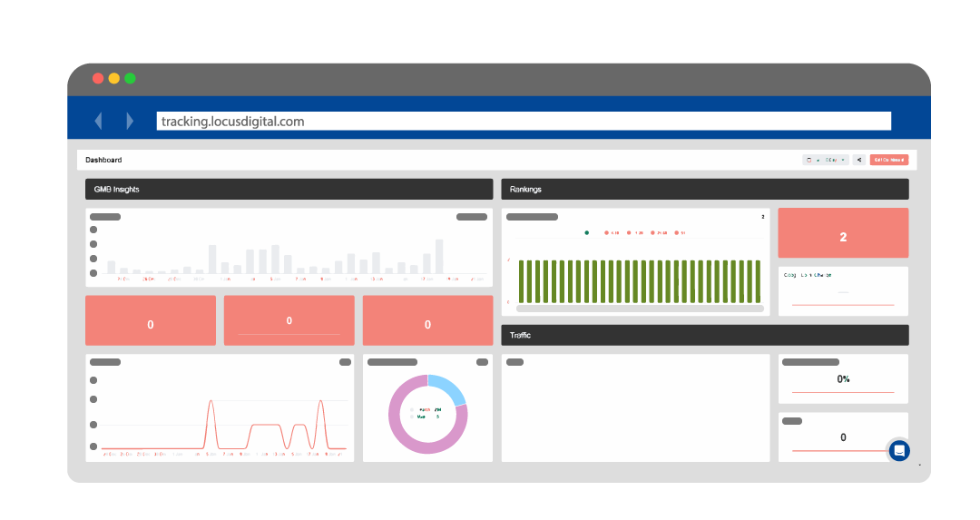Click the first GMB card showing 0
Image resolution: width=980 pixels, height=520 pixels.
point(151,320)
